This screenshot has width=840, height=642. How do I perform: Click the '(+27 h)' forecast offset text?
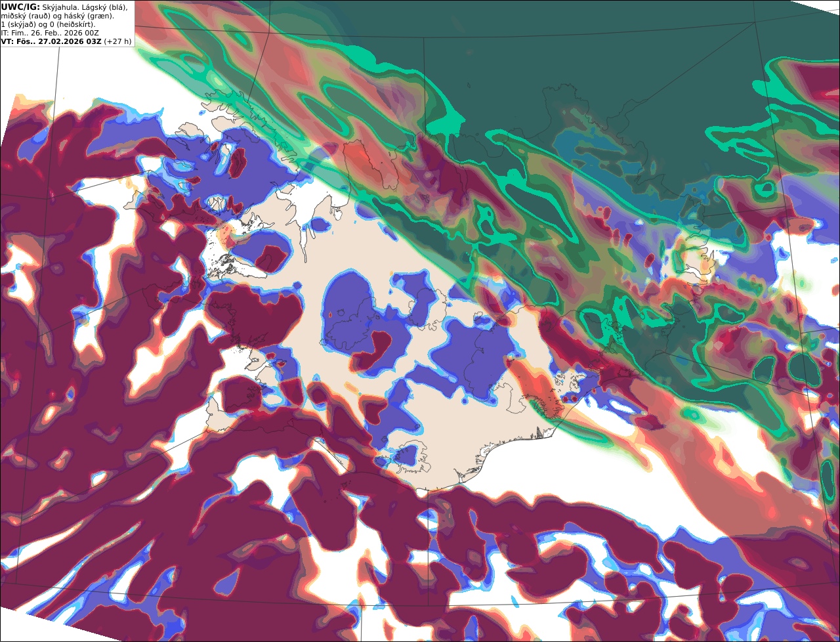coord(117,41)
